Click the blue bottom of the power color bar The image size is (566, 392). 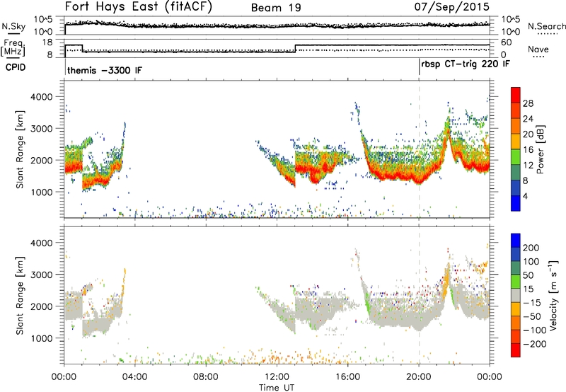coord(516,203)
